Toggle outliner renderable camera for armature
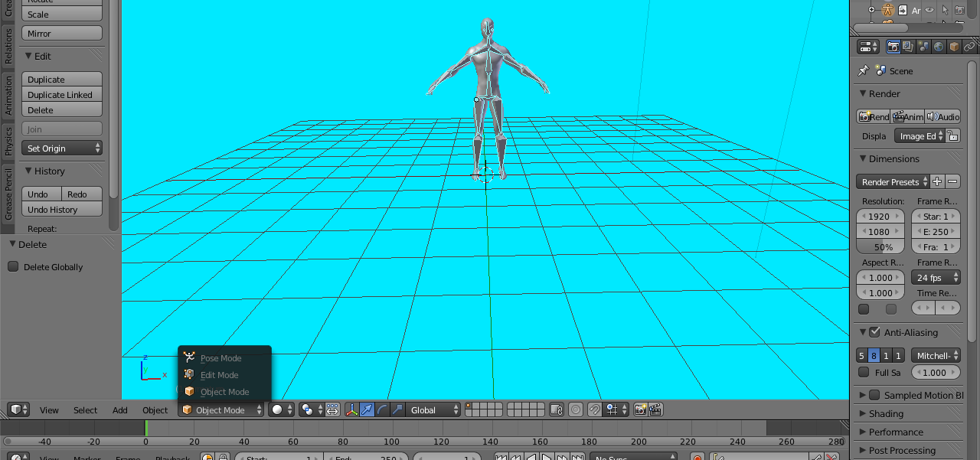980x460 pixels. (959, 10)
